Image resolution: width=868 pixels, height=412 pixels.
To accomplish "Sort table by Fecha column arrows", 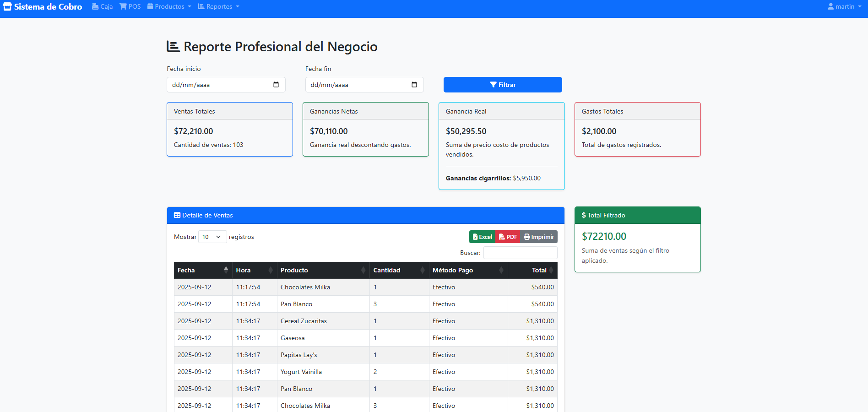I will click(x=226, y=270).
